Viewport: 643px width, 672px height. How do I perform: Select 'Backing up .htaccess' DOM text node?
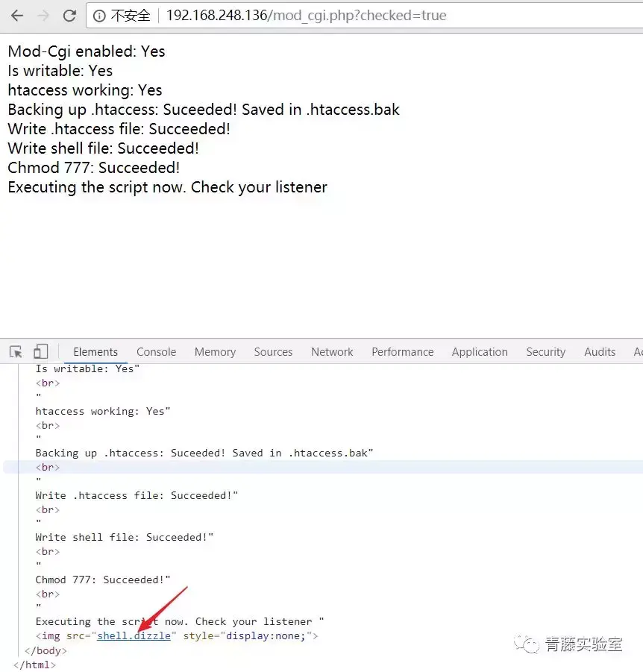[204, 453]
